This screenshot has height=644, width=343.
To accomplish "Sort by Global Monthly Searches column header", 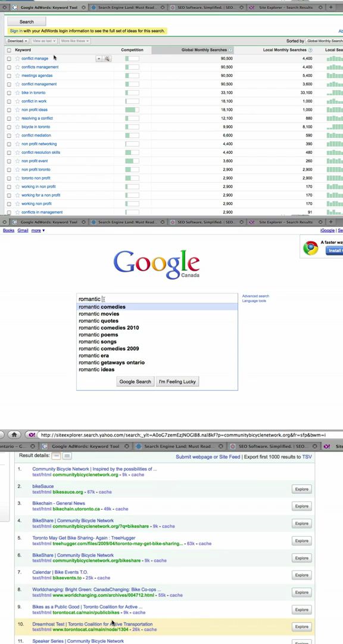I will [x=194, y=50].
